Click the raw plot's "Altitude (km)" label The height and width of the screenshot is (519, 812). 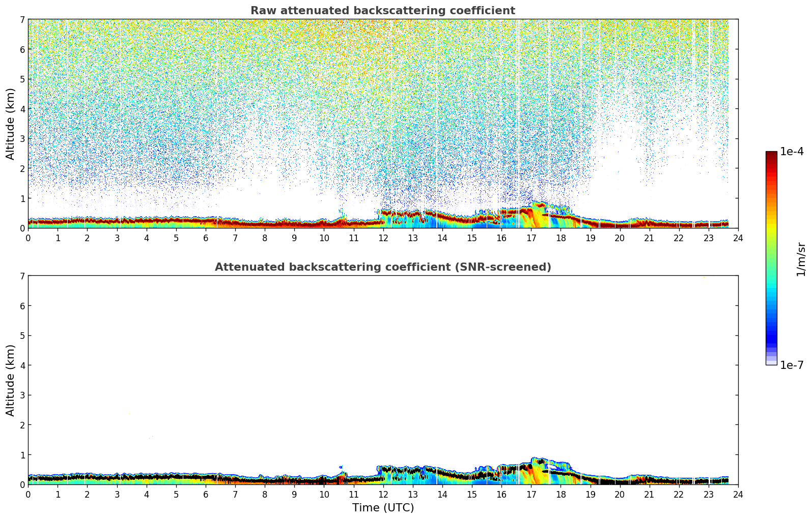(x=11, y=124)
